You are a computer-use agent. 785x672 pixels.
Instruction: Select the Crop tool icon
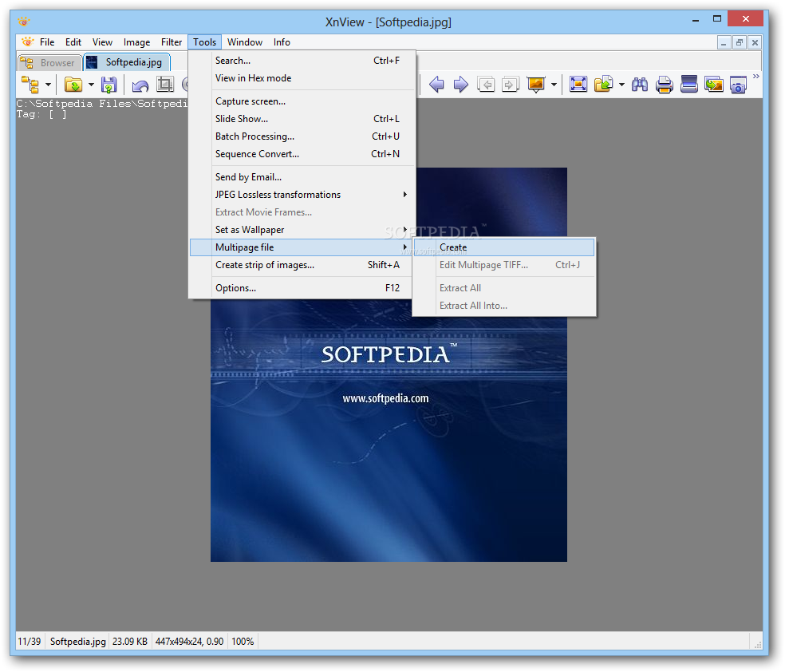pyautogui.click(x=164, y=84)
